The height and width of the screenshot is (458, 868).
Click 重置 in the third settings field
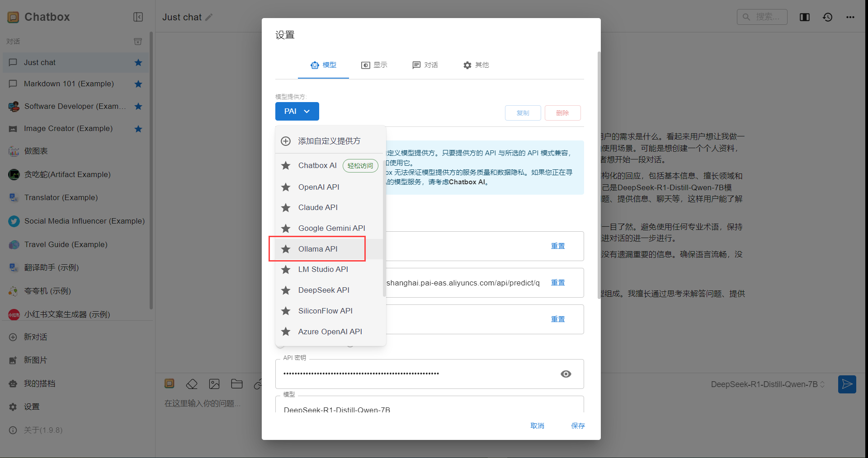point(558,319)
